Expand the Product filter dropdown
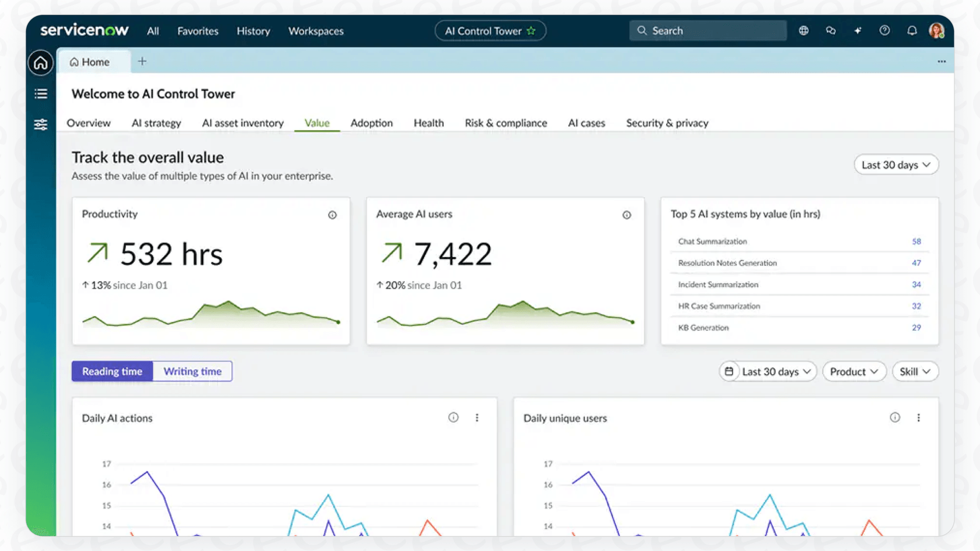 coord(853,371)
